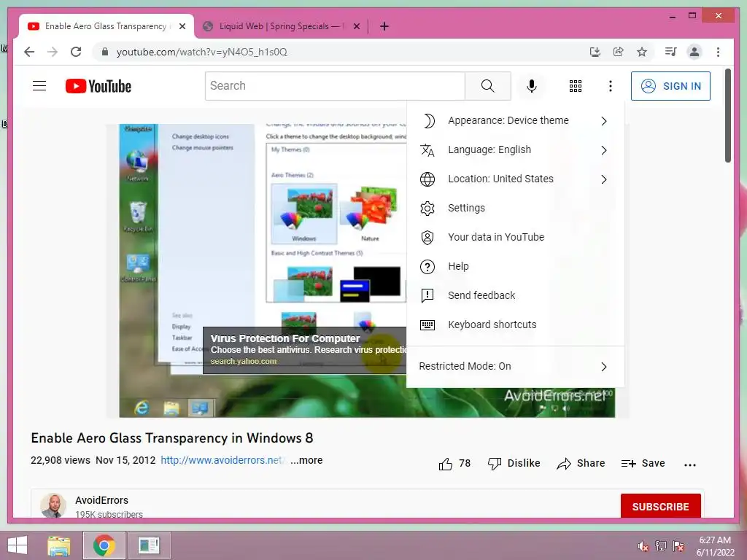Open File Explorer from taskbar

pos(58,545)
